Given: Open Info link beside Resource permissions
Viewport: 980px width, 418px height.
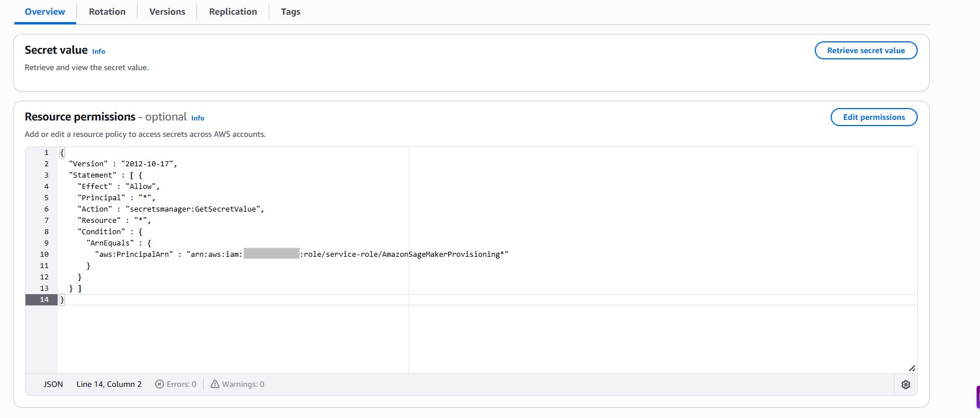Looking at the screenshot, I should pos(197,118).
